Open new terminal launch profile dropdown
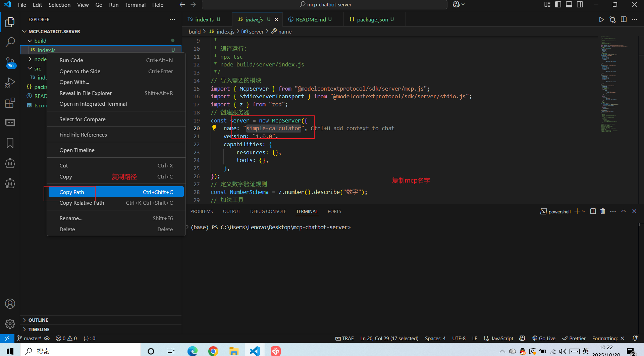 click(x=584, y=211)
